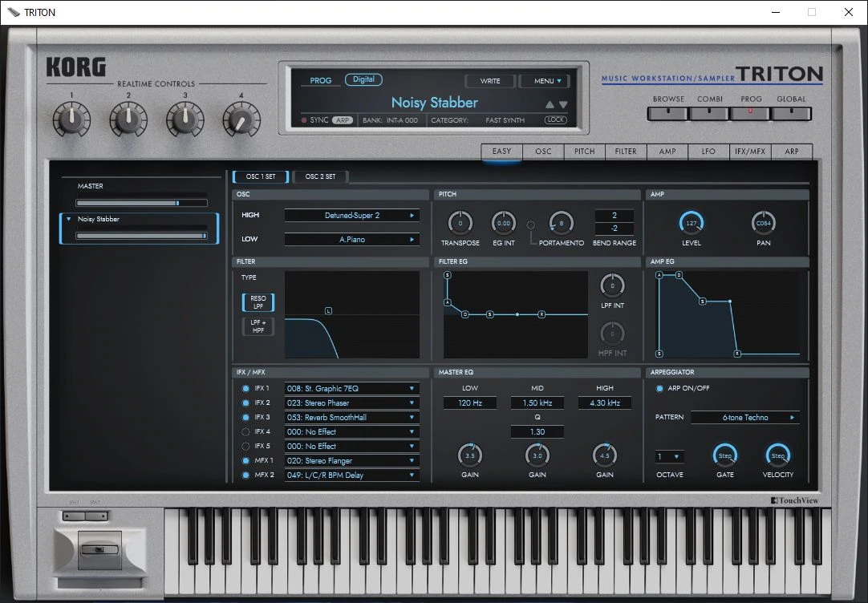Click the EG INT pitch knob
The height and width of the screenshot is (603, 868).
[x=504, y=224]
